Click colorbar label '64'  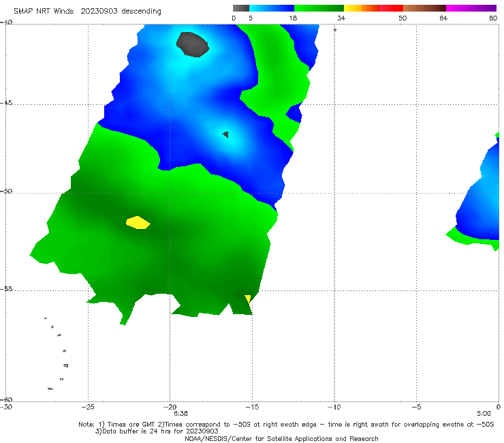[x=443, y=18]
